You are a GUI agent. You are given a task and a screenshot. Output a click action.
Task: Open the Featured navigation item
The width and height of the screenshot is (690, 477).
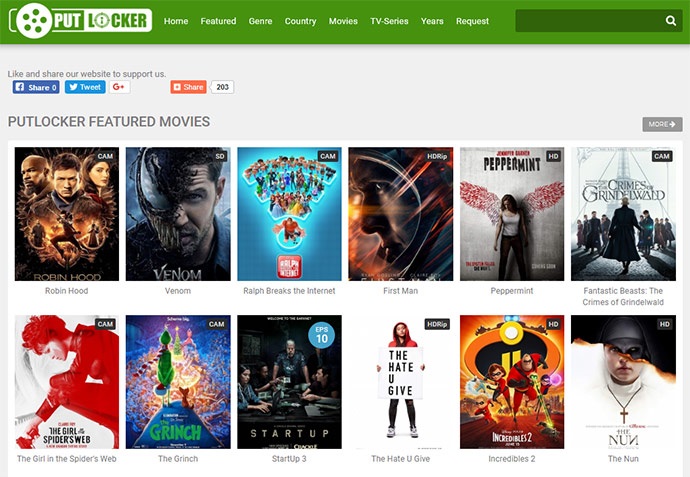pyautogui.click(x=218, y=21)
